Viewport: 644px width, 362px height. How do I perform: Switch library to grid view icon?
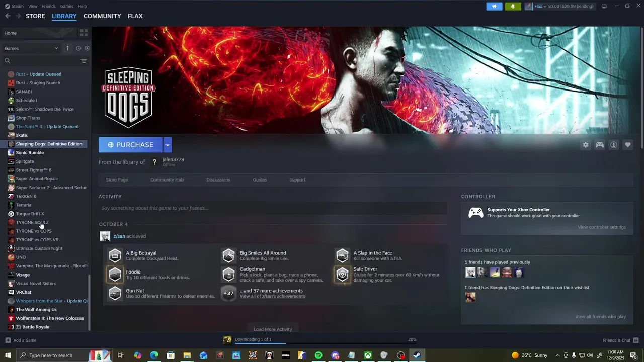(84, 33)
